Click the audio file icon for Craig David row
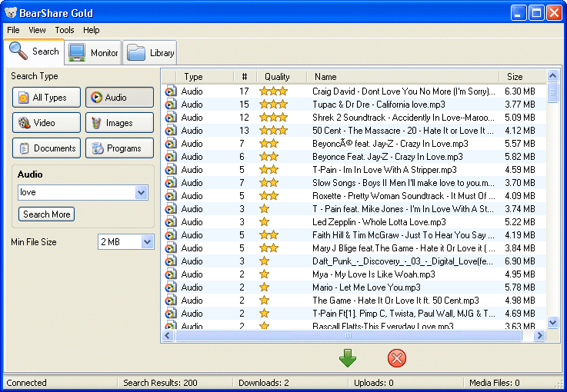The width and height of the screenshot is (567, 392). [x=171, y=91]
